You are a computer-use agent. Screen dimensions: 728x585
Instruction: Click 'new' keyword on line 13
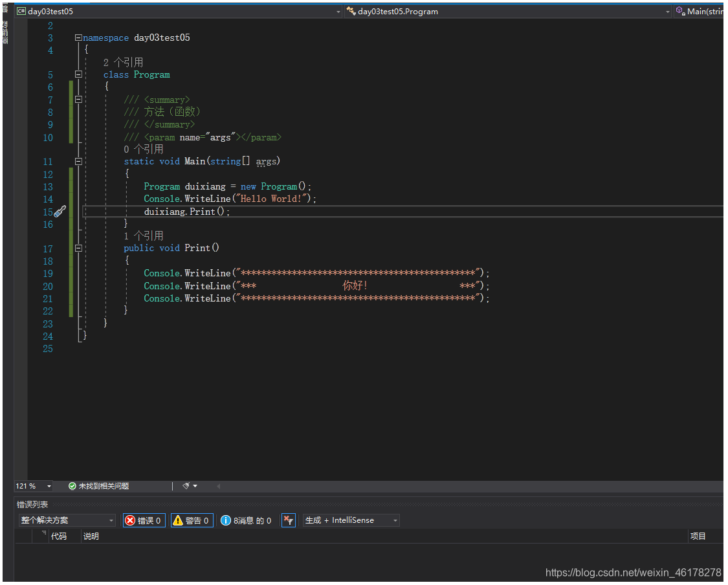click(248, 186)
